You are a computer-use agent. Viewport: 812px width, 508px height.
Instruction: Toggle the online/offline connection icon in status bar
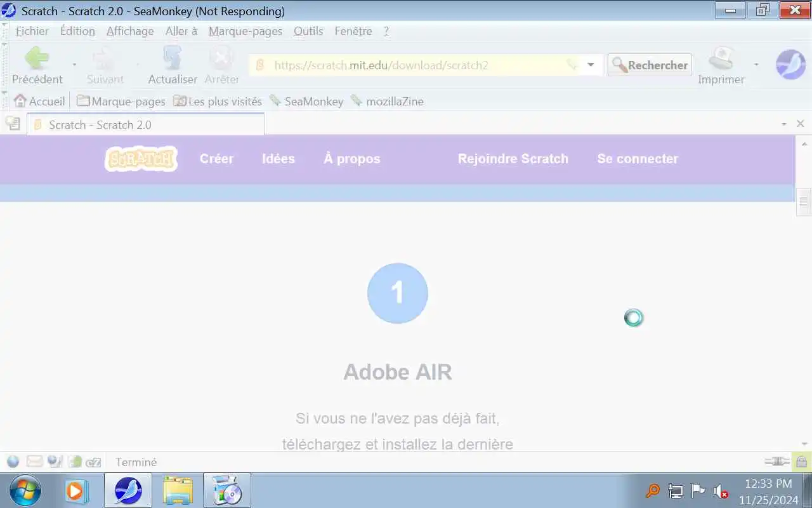pos(777,462)
